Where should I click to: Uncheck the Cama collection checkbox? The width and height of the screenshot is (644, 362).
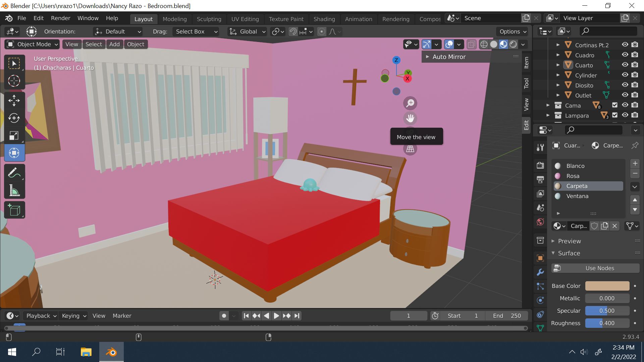coord(614,105)
